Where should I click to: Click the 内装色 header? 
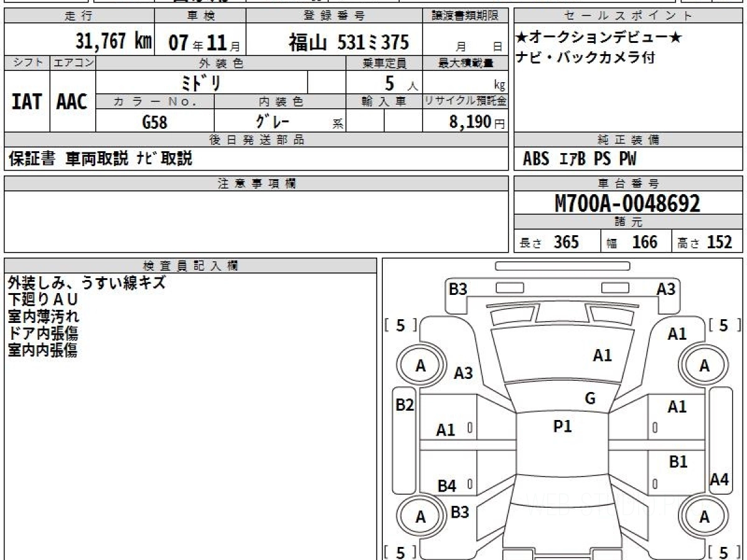click(x=280, y=101)
